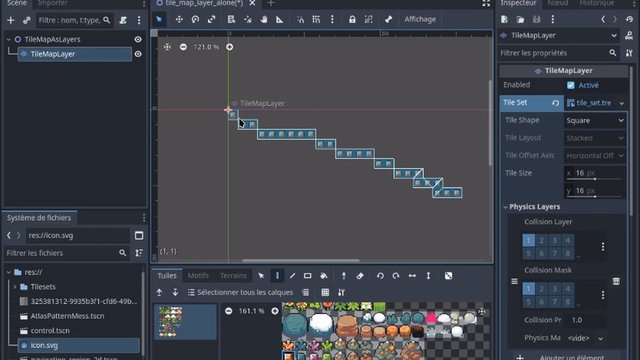This screenshot has height=360, width=640.
Task: Hide the TileMapLayer node with eye icon
Action: click(x=138, y=54)
